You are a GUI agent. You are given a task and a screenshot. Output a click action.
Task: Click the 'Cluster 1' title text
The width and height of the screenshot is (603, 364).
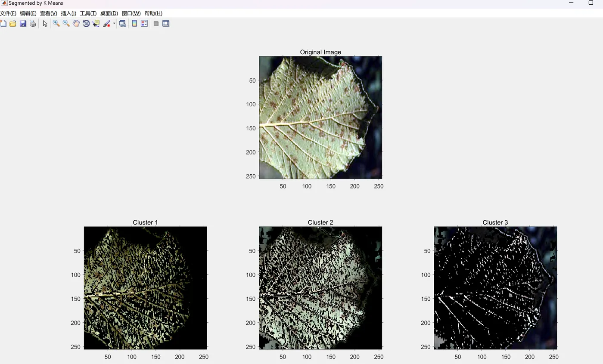[x=145, y=222]
